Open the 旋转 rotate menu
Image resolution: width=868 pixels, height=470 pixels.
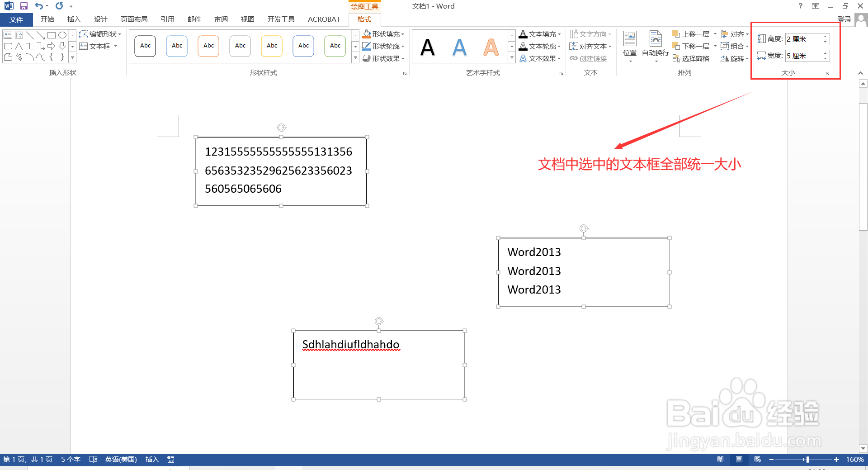click(x=735, y=59)
